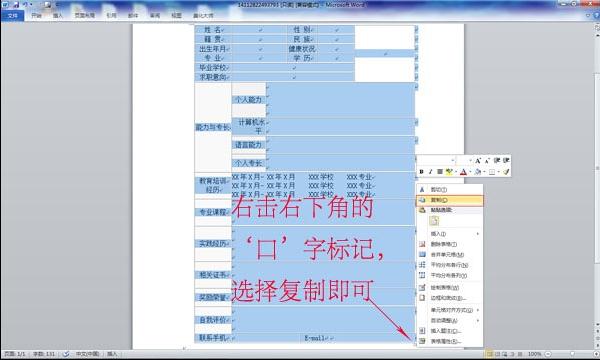This screenshot has width=600, height=360.
Task: Open the References ribbon tab
Action: pos(111,16)
